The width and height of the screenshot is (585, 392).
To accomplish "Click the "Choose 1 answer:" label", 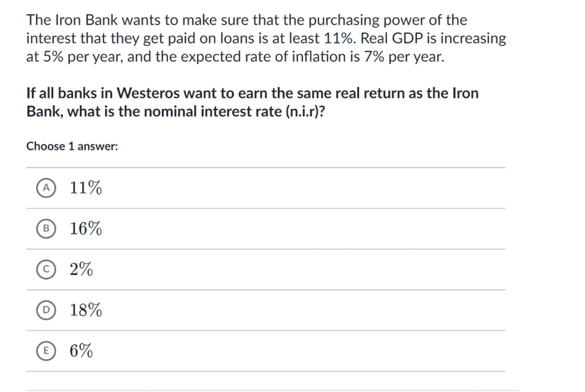I will point(72,146).
